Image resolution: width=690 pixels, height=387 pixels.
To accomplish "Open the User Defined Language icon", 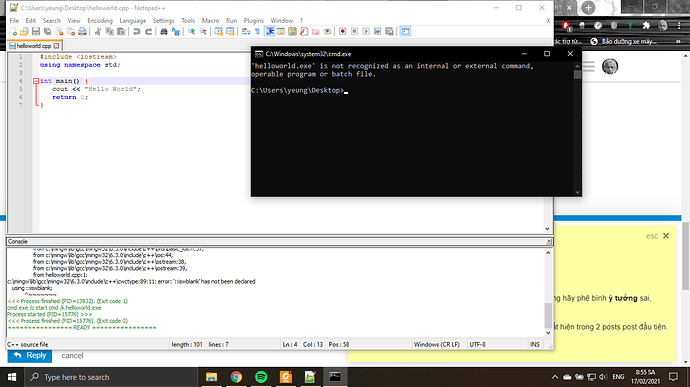I will click(281, 32).
